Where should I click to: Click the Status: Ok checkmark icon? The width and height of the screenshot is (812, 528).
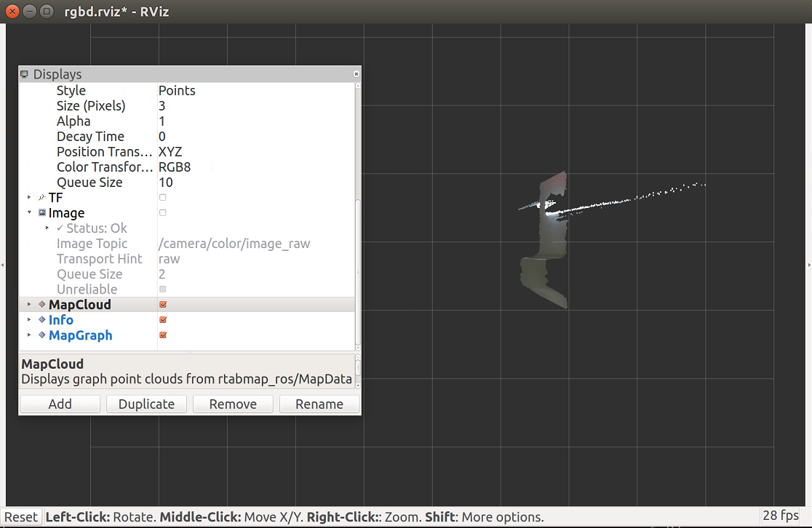point(60,228)
